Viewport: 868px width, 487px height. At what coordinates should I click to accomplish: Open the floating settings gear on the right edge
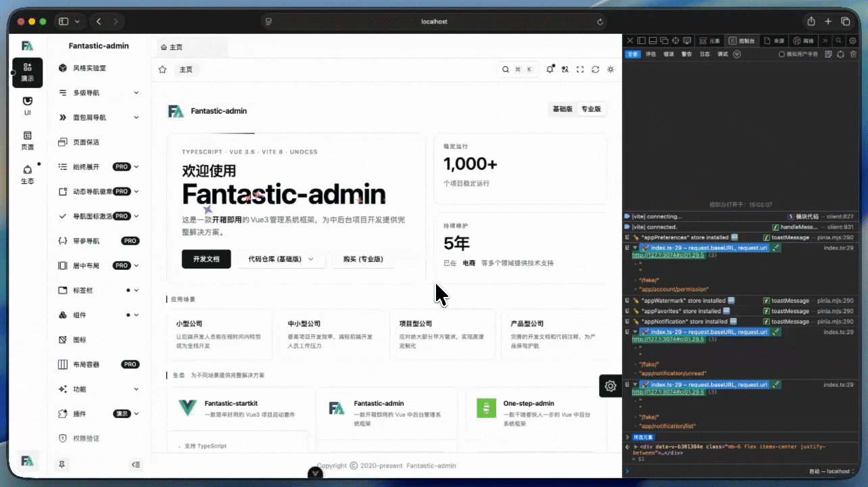[x=610, y=386]
